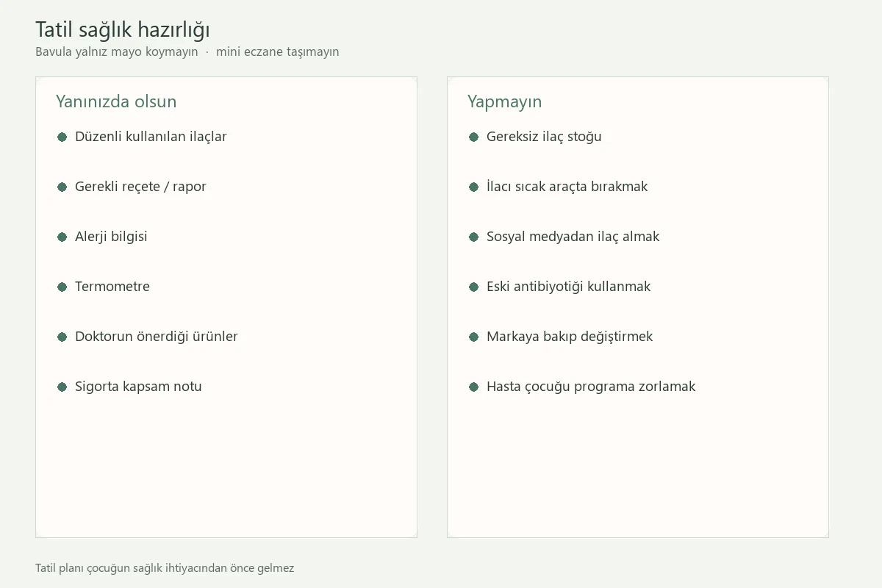This screenshot has width=882, height=588.
Task: Click the bullet beside Eski antibiyotiği kullanmak
Action: (x=474, y=287)
